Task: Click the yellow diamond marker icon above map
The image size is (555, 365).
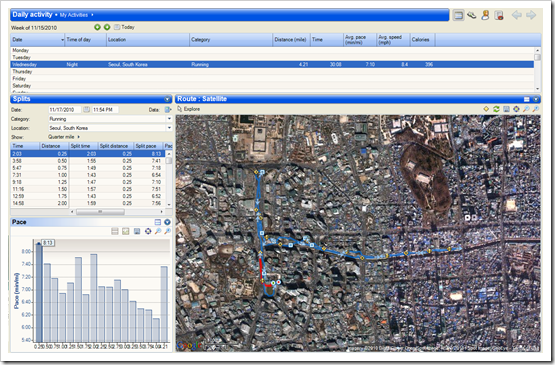Action: pos(486,109)
